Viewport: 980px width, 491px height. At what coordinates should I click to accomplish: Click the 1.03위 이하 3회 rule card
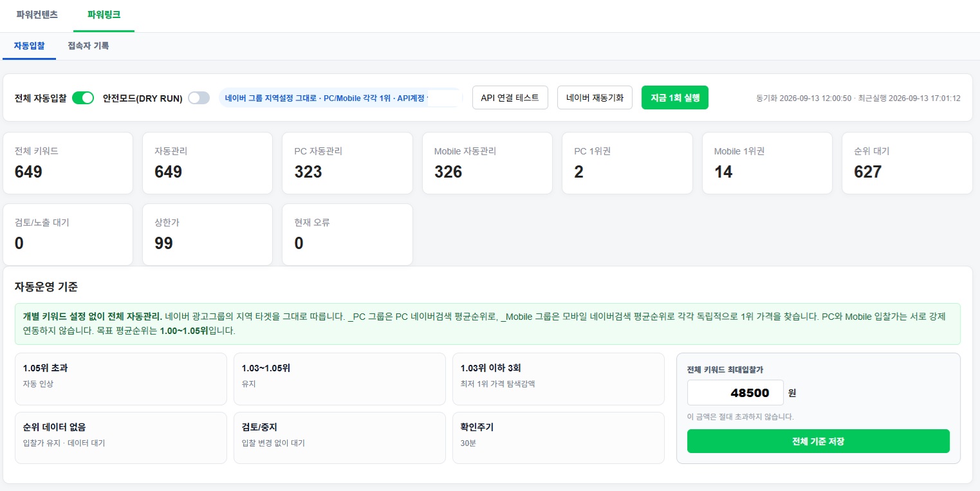(x=559, y=379)
